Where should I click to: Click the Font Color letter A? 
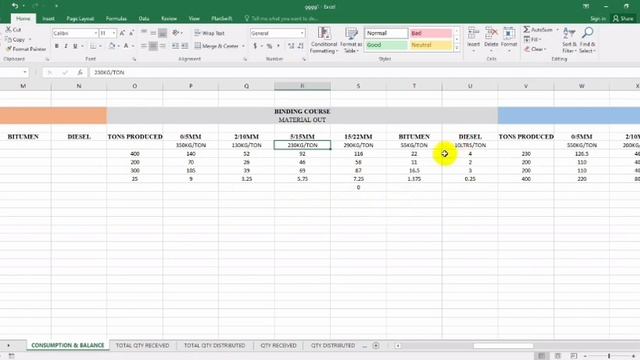coord(126,46)
